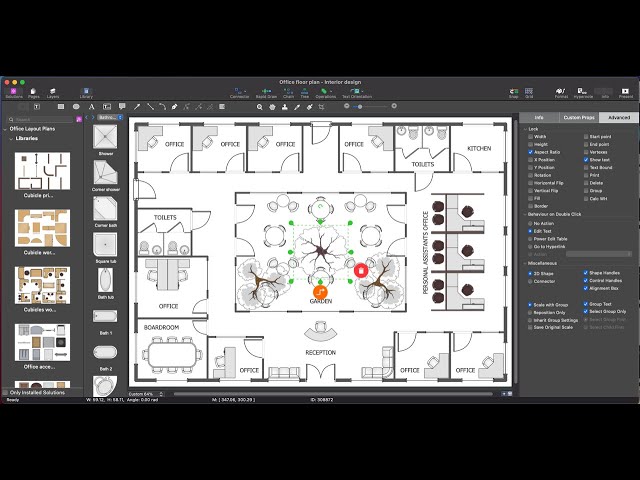Viewport: 640px width, 480px height.
Task: Check the X Position lock
Action: pyautogui.click(x=530, y=160)
